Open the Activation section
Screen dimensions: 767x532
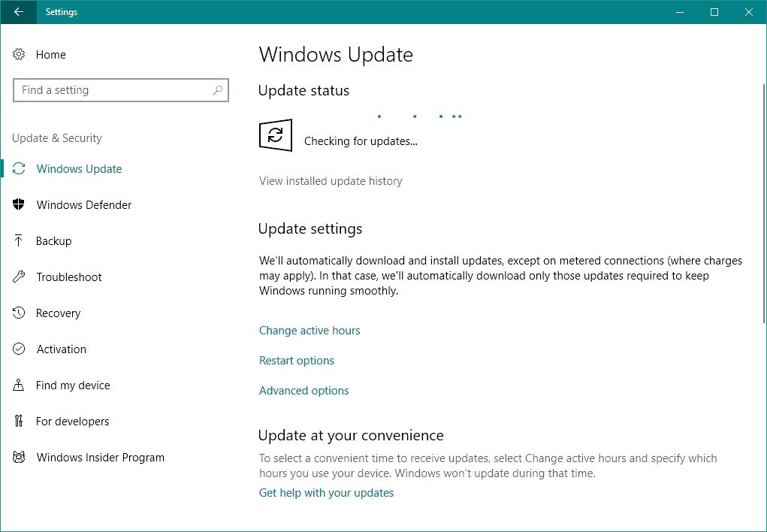click(61, 349)
